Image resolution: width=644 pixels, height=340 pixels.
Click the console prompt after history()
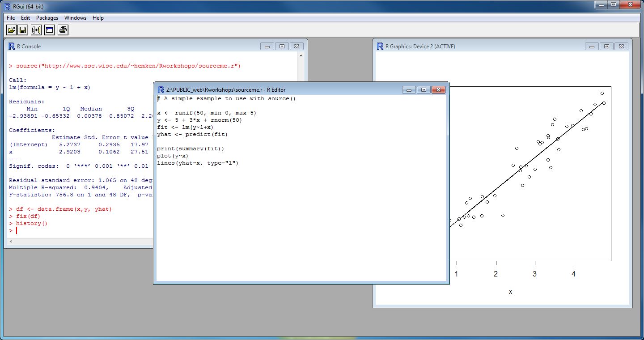[x=17, y=230]
